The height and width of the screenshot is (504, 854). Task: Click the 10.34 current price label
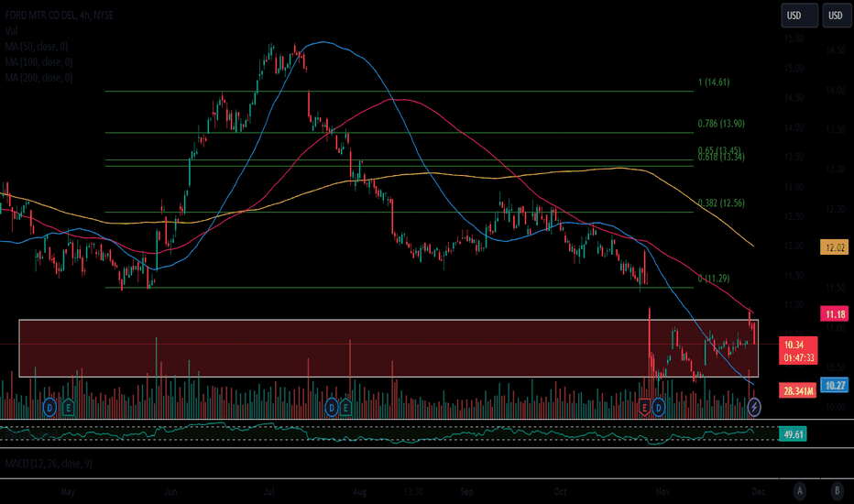(x=798, y=351)
